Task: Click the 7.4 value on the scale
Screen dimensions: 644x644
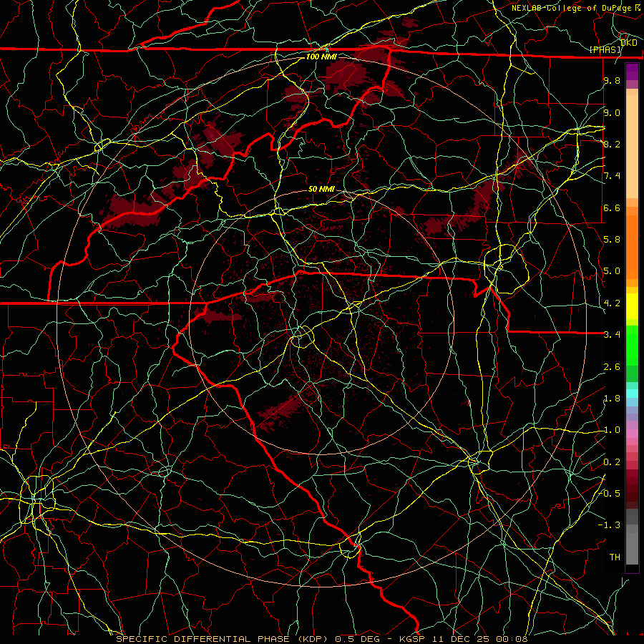Action: click(x=612, y=176)
